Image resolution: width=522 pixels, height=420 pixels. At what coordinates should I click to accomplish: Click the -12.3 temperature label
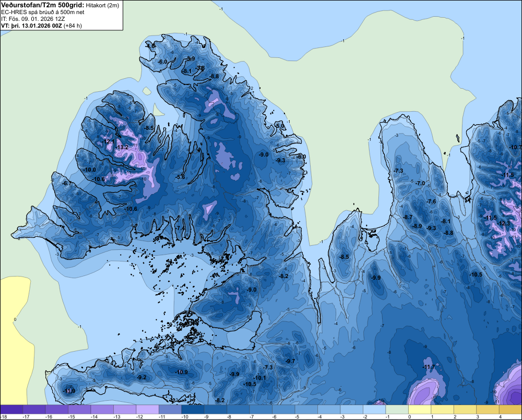[x=504, y=223]
